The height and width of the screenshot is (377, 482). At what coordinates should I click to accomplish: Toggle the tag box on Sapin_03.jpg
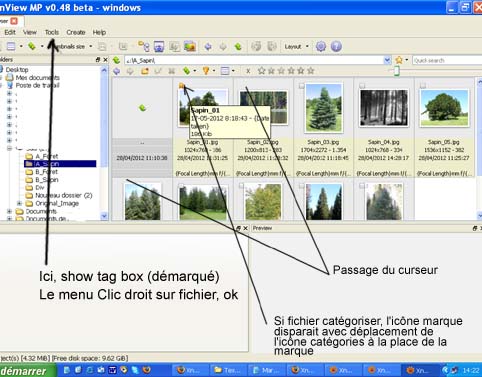(x=301, y=86)
